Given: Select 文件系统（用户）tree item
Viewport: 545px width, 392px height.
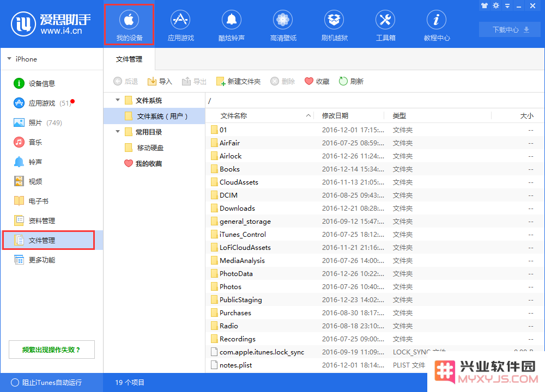Looking at the screenshot, I should pyautogui.click(x=154, y=116).
